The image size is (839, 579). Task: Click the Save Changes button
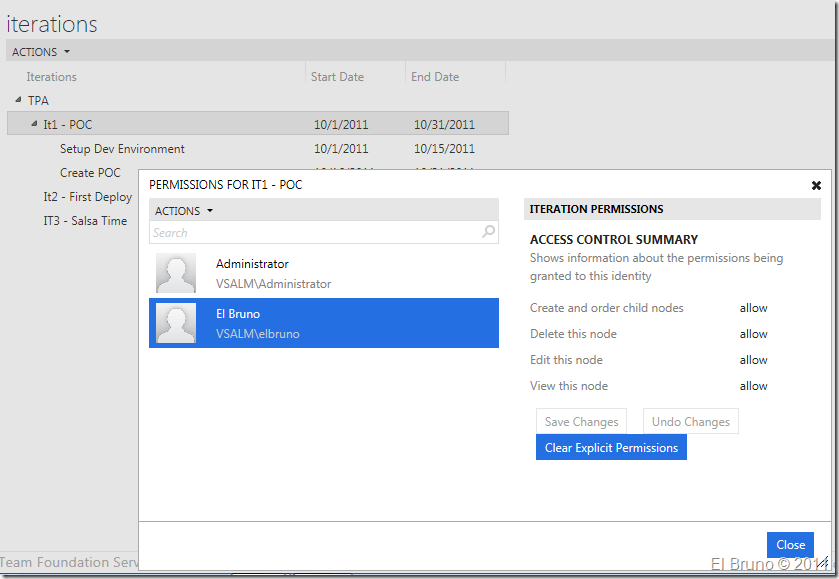(581, 422)
